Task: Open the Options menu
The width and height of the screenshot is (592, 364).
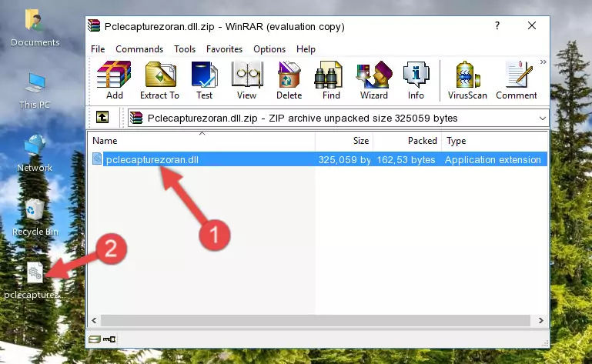Action: pos(269,49)
